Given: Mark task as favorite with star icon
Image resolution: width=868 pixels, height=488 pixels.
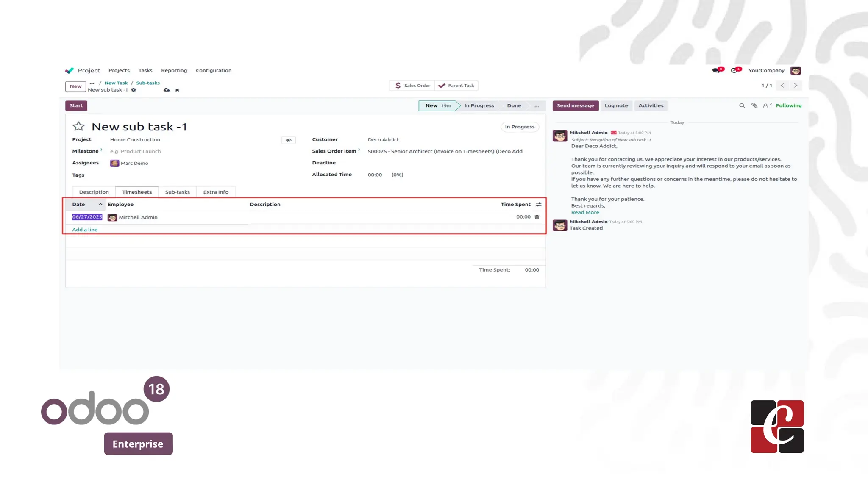Looking at the screenshot, I should (78, 126).
